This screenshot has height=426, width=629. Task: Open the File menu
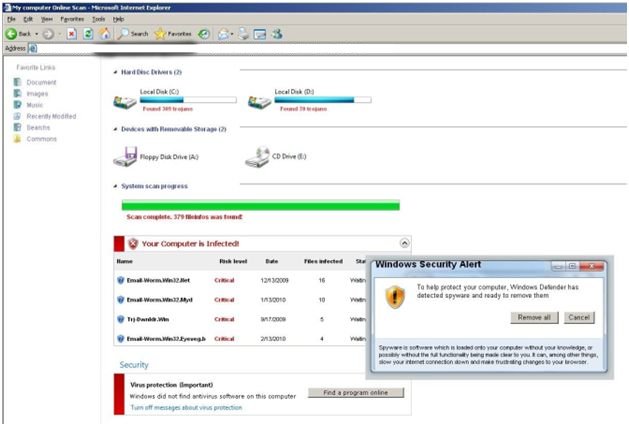(x=11, y=19)
